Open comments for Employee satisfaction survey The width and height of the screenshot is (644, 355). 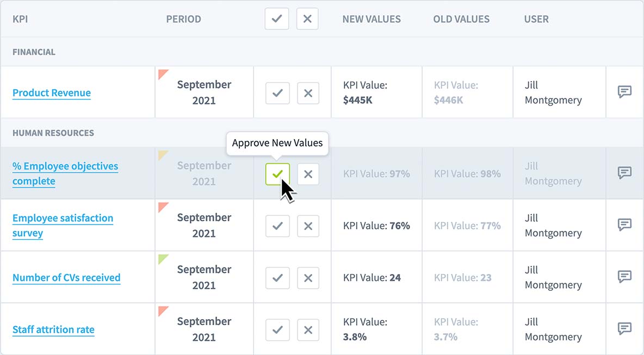624,225
